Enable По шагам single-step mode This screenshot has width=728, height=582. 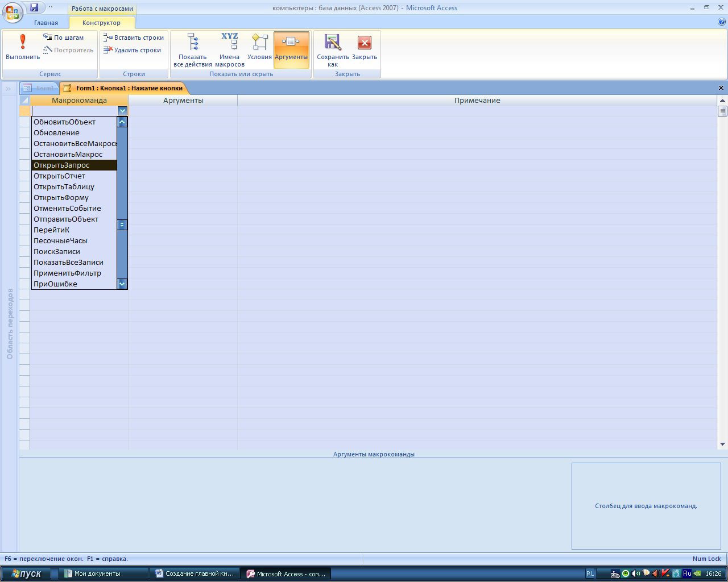click(x=64, y=38)
